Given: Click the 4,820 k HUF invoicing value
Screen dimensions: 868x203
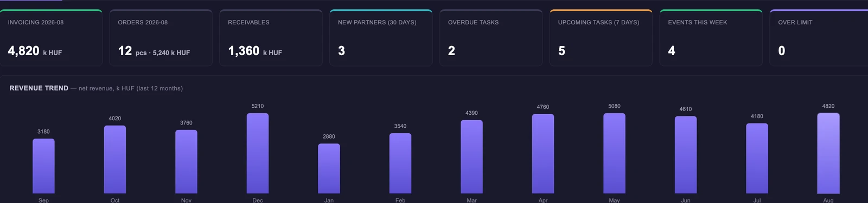Looking at the screenshot, I should (x=35, y=51).
